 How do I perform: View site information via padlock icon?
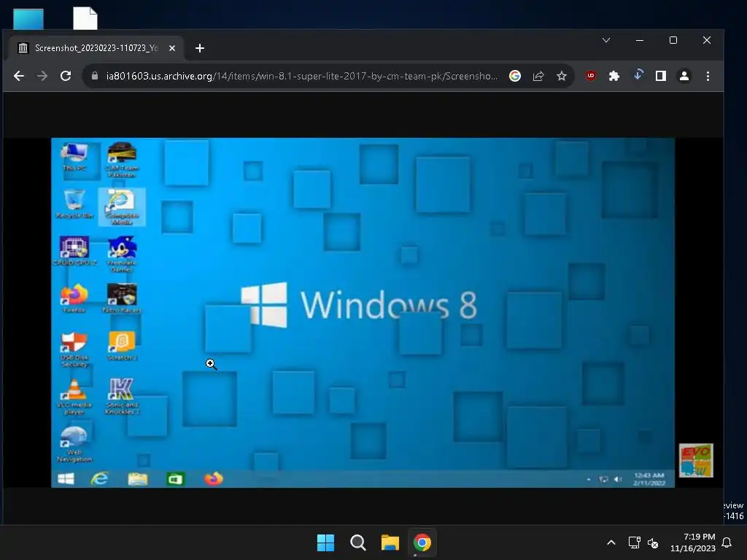point(94,76)
